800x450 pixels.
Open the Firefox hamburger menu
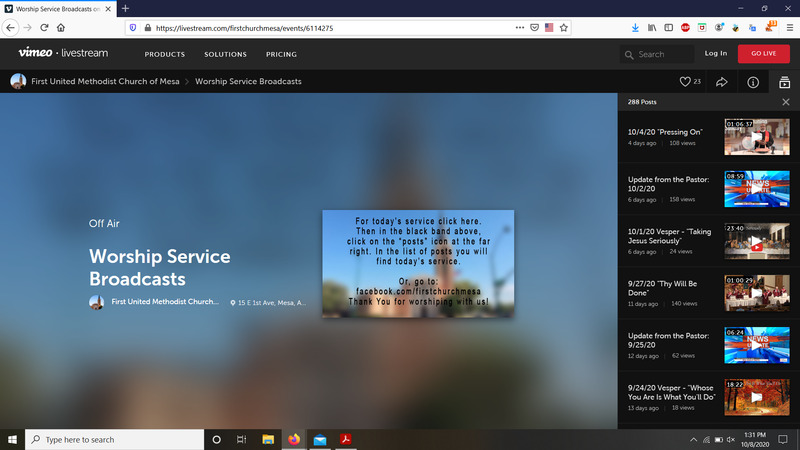pyautogui.click(x=788, y=28)
